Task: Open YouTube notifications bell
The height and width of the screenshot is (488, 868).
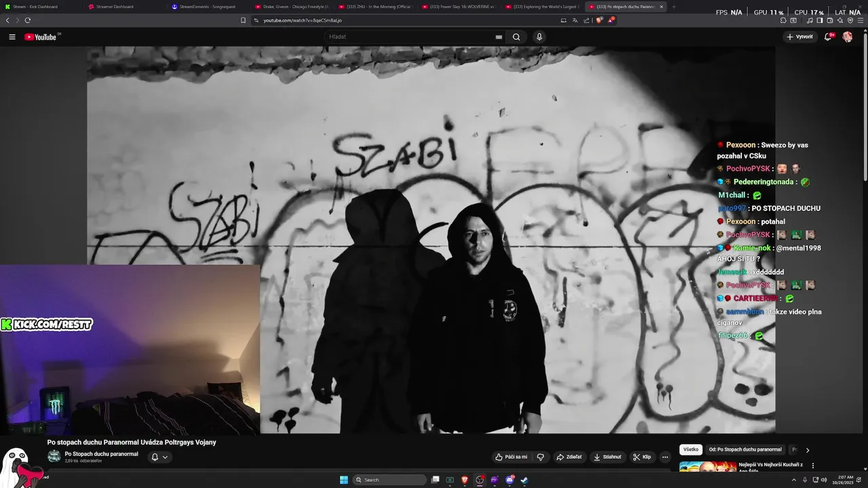Action: point(828,37)
